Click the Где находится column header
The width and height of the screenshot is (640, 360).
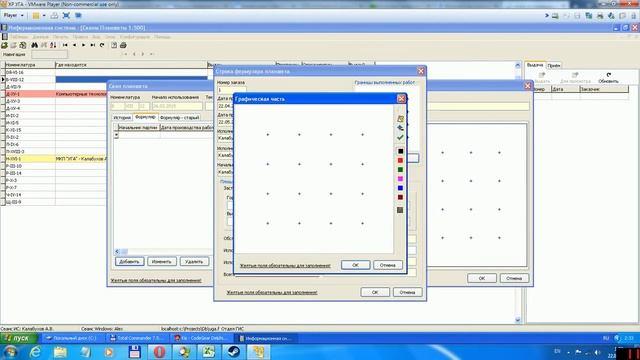tap(131, 64)
